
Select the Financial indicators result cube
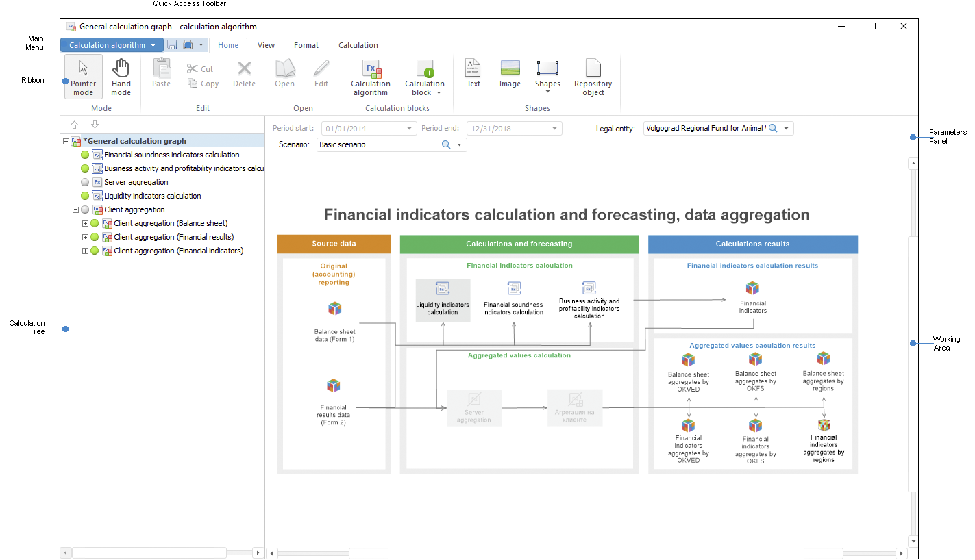point(752,288)
